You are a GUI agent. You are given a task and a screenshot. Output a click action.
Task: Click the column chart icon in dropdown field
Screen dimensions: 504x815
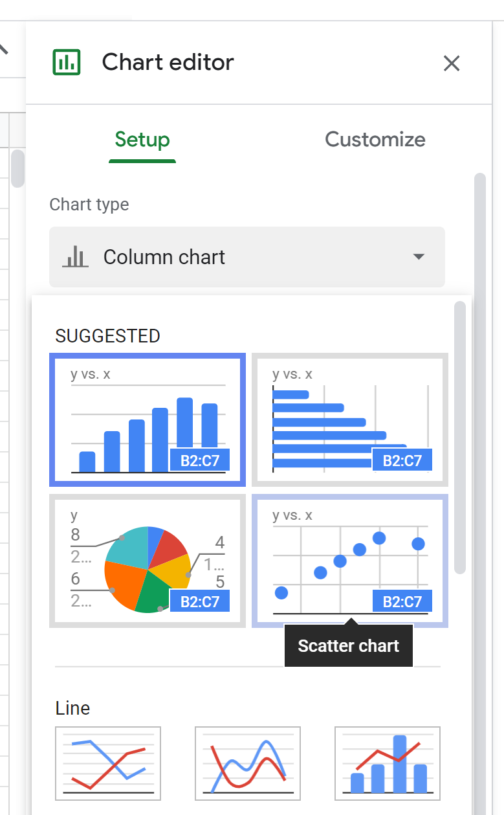pos(75,257)
